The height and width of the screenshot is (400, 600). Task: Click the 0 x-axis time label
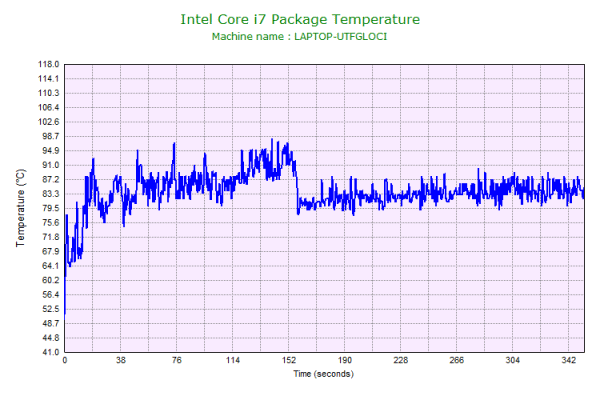pos(65,360)
